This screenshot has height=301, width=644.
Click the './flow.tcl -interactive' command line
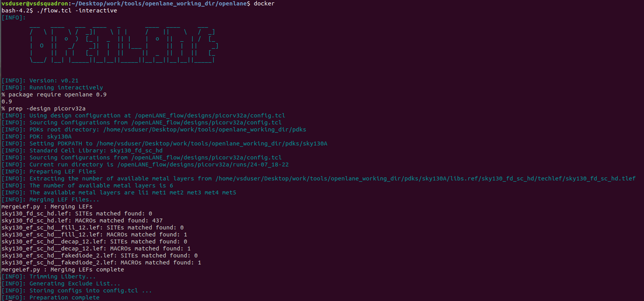tap(77, 10)
